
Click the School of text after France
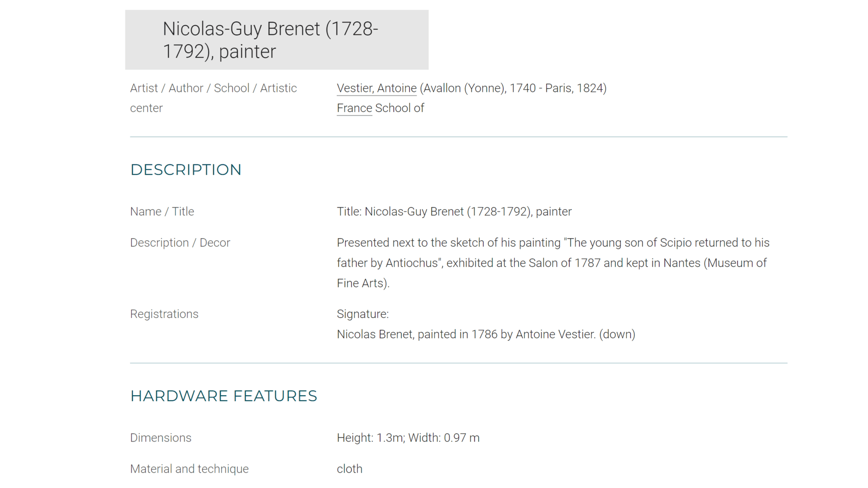(399, 108)
